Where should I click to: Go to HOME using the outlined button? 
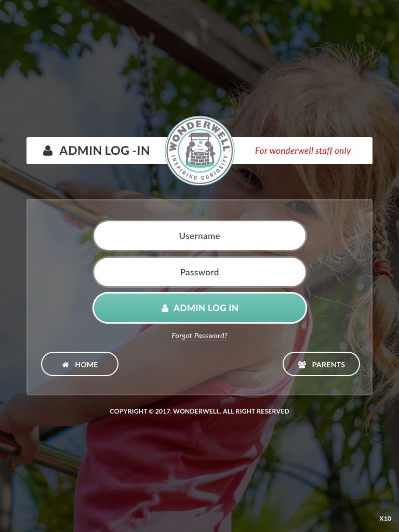pyautogui.click(x=79, y=364)
